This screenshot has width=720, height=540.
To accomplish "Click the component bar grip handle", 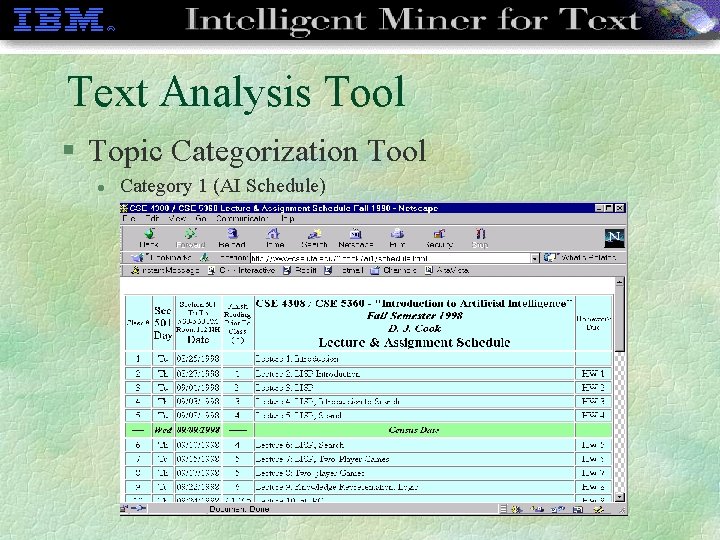I will 503,509.
